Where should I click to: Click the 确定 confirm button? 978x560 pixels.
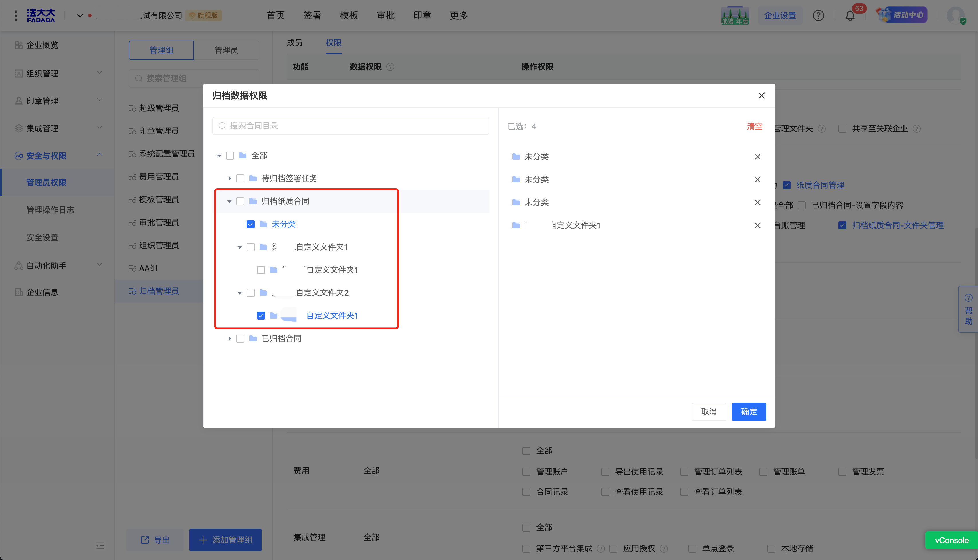coord(748,412)
